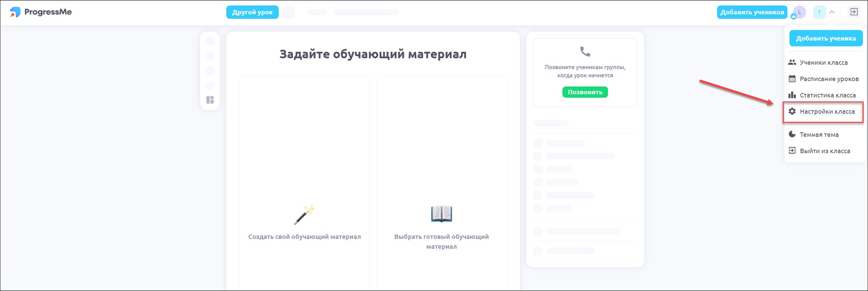Viewport: 868px width, 291px height.
Task: Click Добавить ученика in the dropdown
Action: tap(826, 38)
